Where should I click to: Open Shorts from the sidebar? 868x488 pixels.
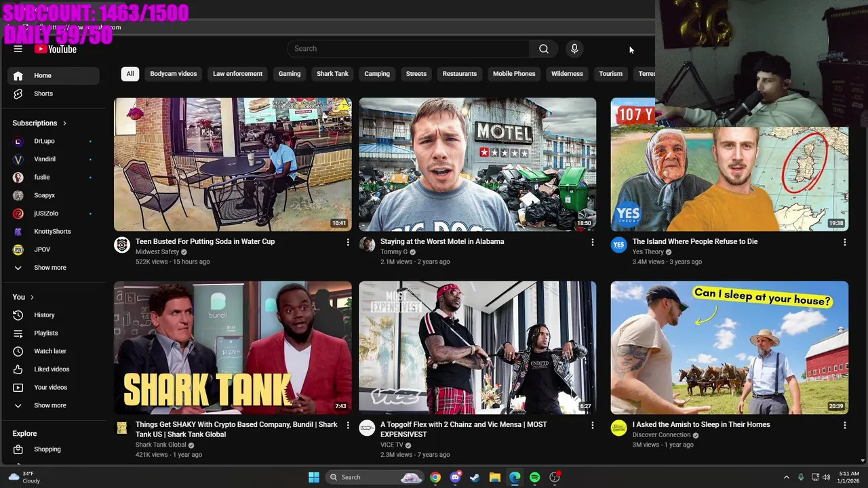point(54,94)
